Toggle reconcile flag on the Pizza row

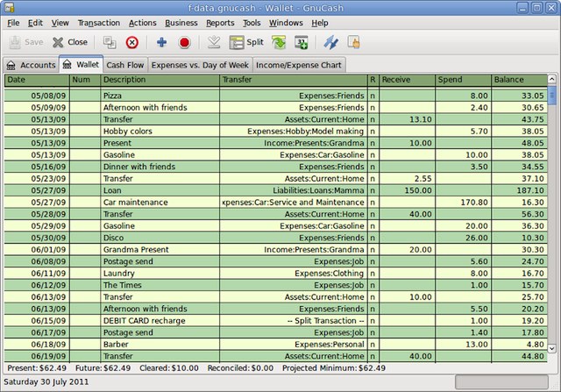(x=373, y=96)
